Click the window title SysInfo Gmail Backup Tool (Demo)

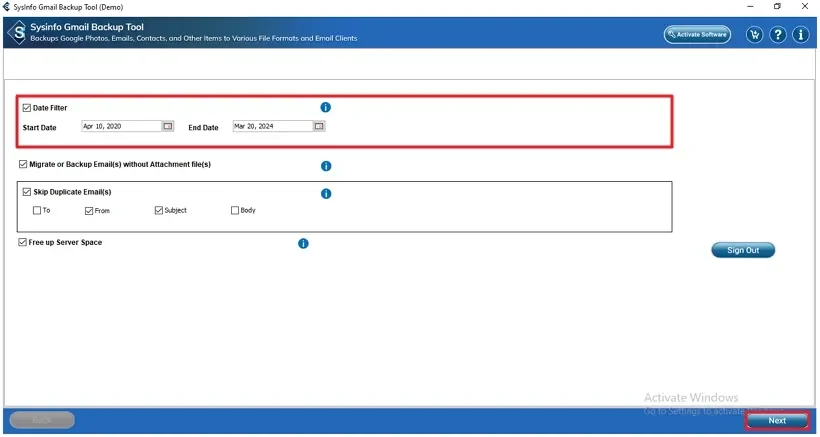(x=69, y=7)
